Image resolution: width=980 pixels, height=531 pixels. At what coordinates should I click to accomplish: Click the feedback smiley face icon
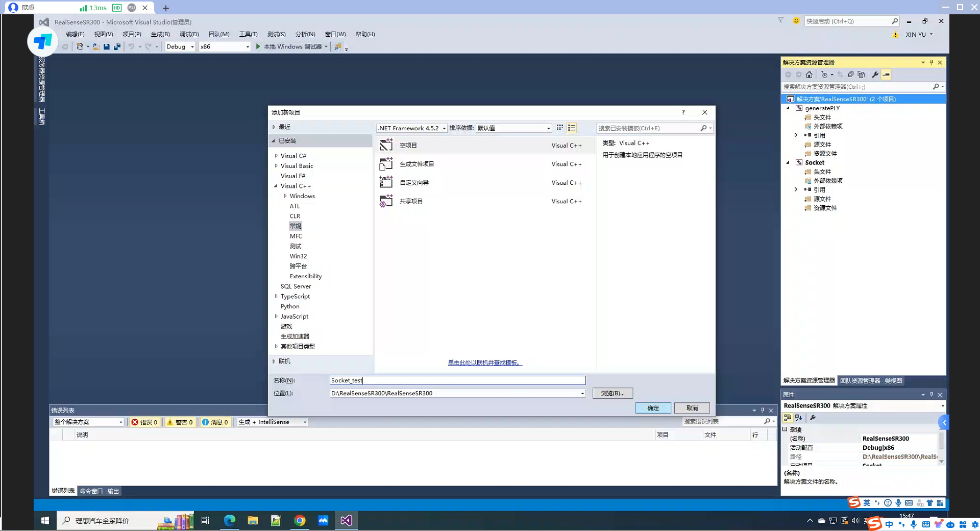coord(796,20)
